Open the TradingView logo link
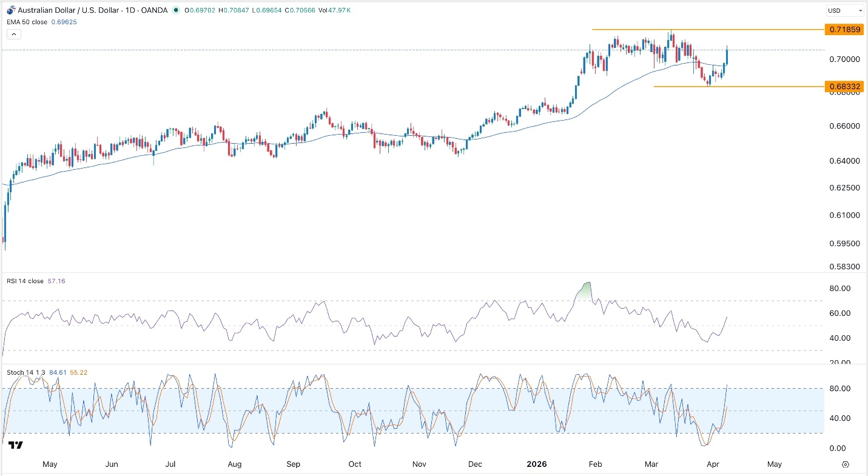The height and width of the screenshot is (476, 868). [x=16, y=445]
